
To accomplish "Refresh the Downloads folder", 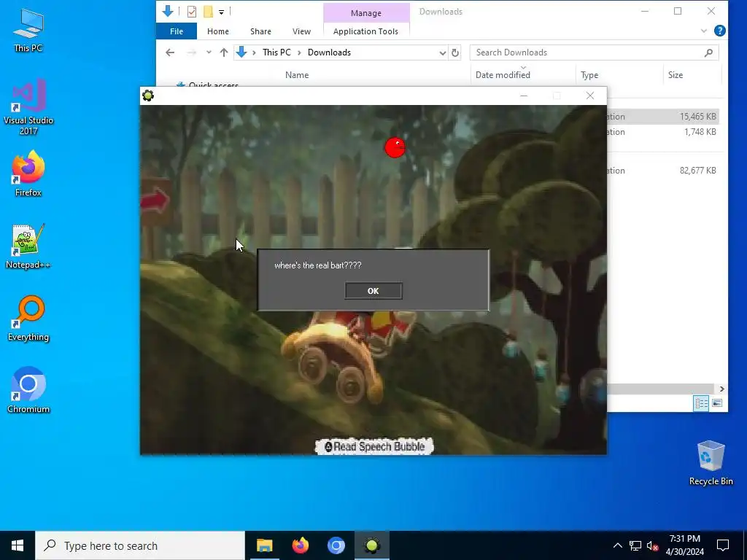I will pyautogui.click(x=455, y=52).
